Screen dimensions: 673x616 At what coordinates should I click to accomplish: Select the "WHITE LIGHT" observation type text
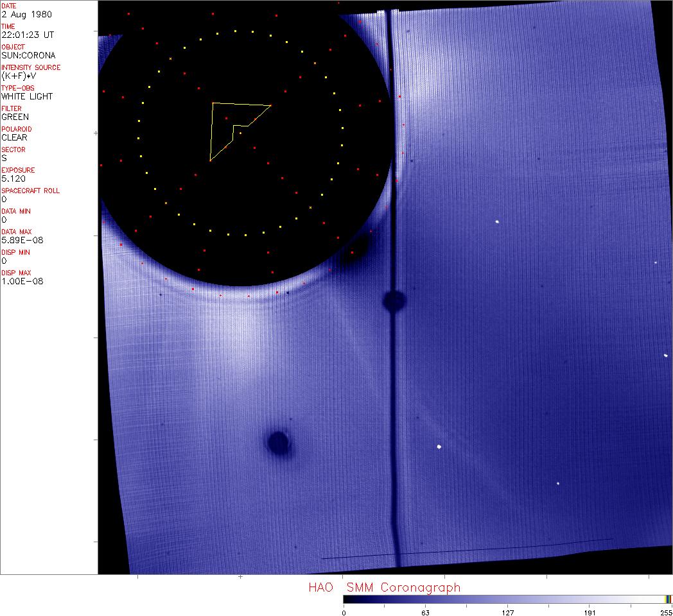27,96
